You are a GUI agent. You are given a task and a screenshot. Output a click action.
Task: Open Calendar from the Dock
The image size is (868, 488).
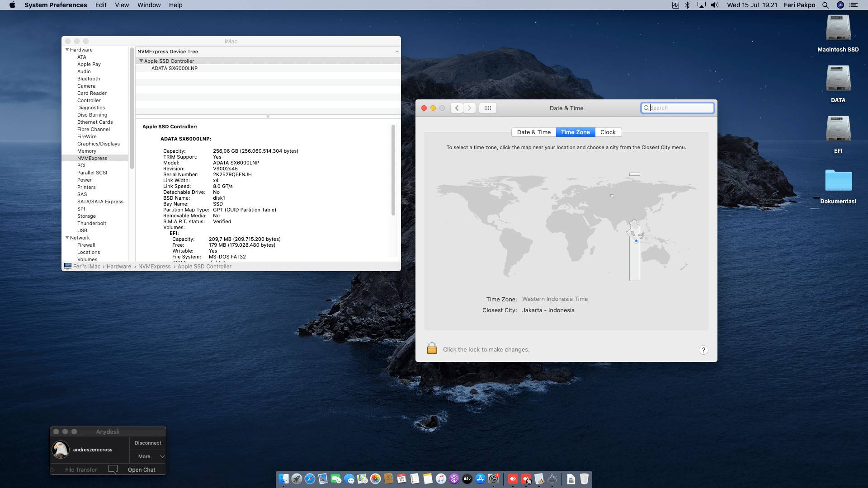pos(401,479)
